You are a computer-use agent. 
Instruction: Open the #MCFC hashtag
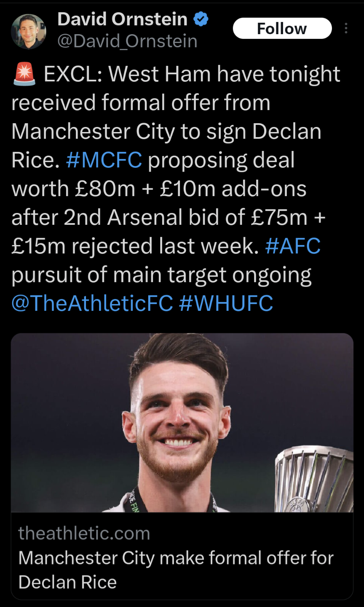coord(104,160)
